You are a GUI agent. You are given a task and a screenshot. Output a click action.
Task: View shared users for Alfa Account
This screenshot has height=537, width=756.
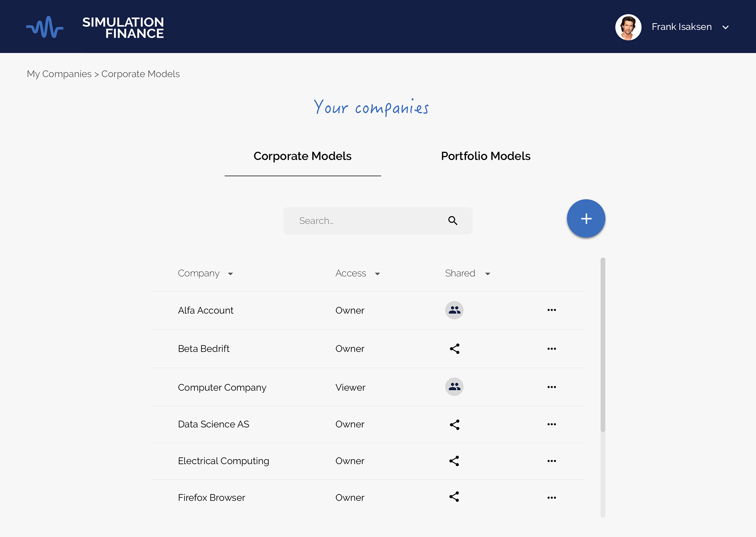click(454, 310)
